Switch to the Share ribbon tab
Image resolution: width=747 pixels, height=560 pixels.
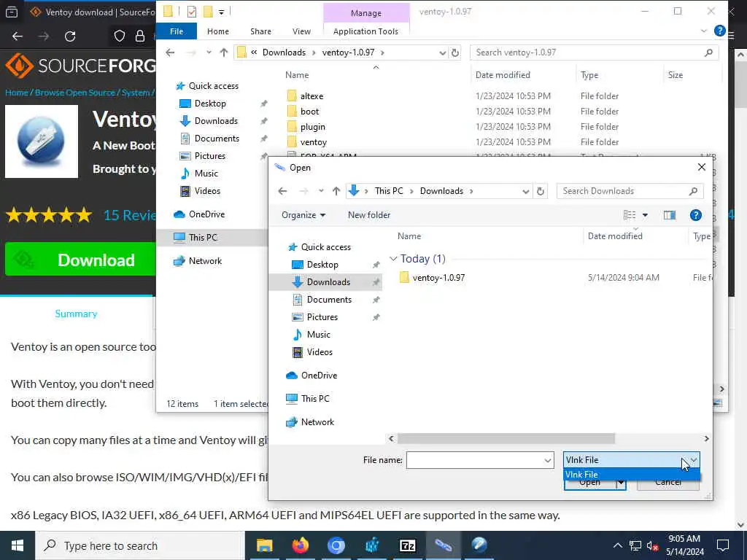click(x=260, y=31)
